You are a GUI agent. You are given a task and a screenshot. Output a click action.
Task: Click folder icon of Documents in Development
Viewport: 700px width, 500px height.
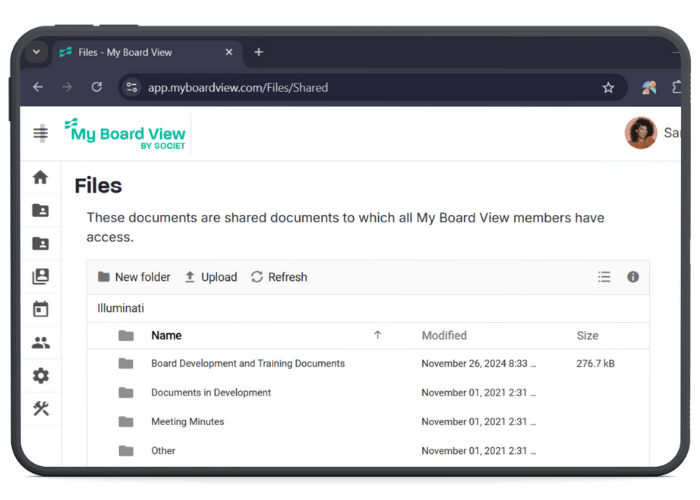(x=126, y=392)
